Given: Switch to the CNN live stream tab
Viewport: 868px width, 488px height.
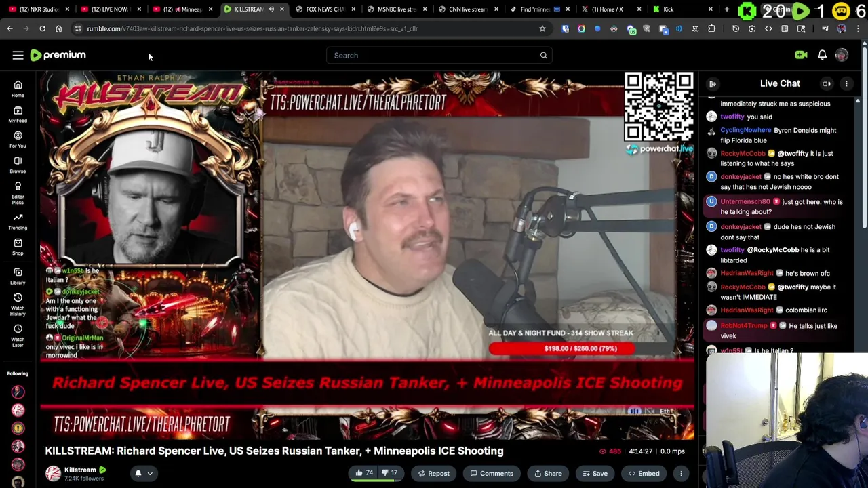Looking at the screenshot, I should (468, 9).
